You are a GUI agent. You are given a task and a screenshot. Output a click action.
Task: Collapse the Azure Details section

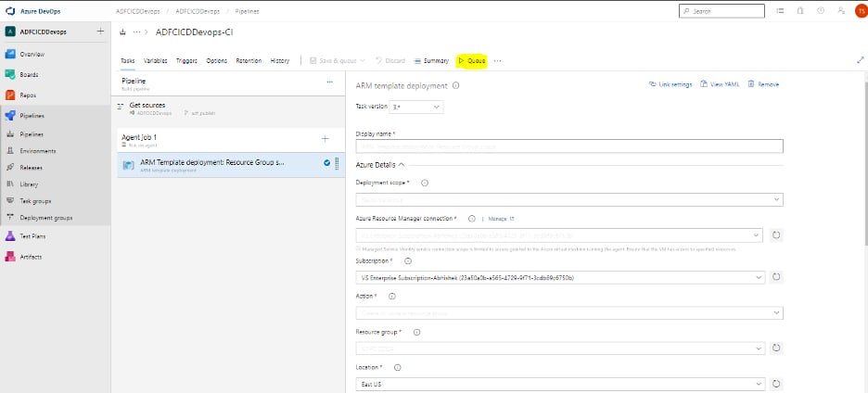tap(380, 165)
